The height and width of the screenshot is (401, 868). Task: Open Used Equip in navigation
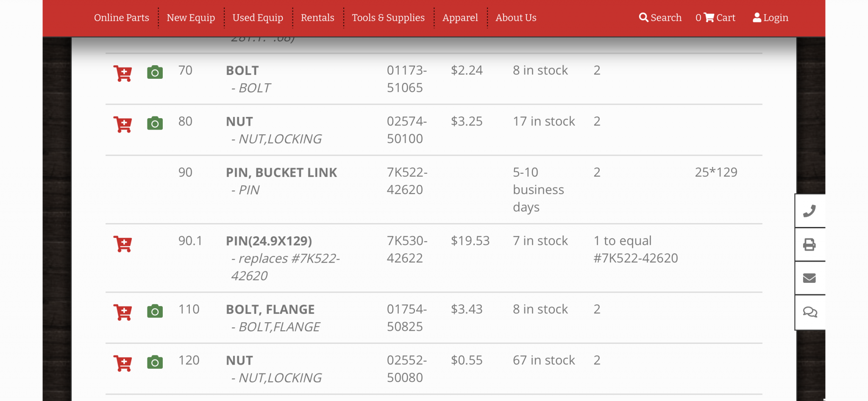click(258, 18)
